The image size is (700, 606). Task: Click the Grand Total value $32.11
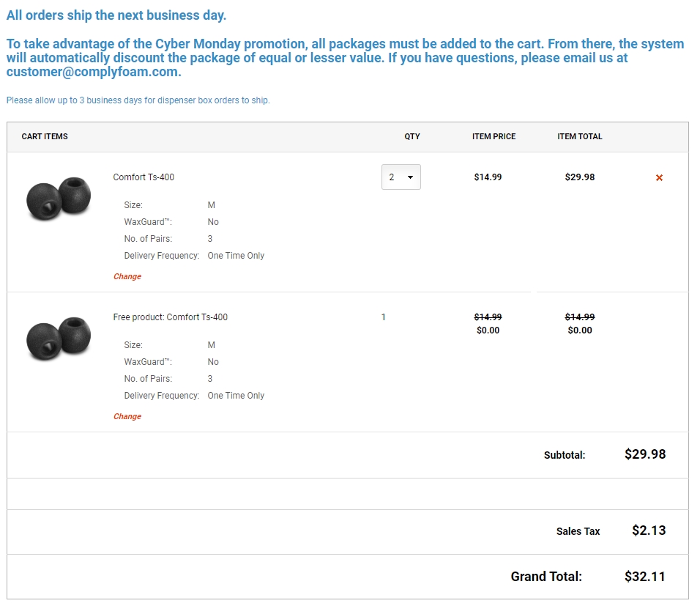(x=643, y=577)
